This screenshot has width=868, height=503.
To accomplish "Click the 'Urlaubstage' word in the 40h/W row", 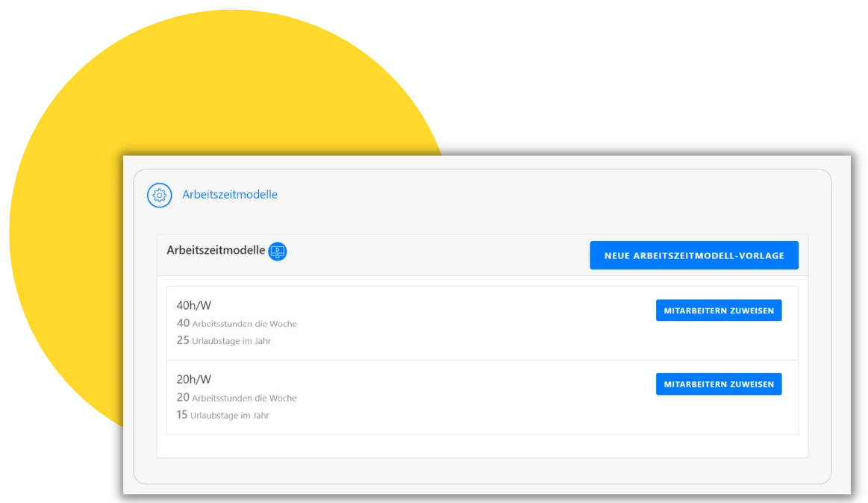I will tap(216, 341).
